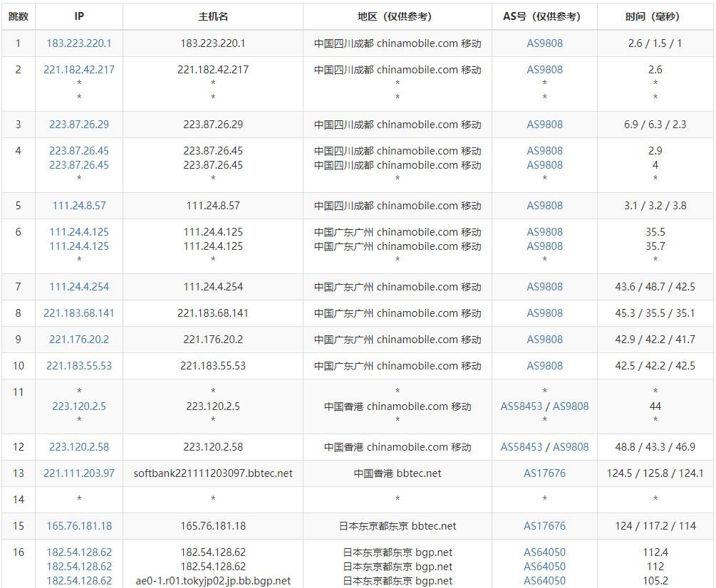Open the AS9808 link in hop 2 row
Screen dimensions: 716x588
click(x=544, y=70)
